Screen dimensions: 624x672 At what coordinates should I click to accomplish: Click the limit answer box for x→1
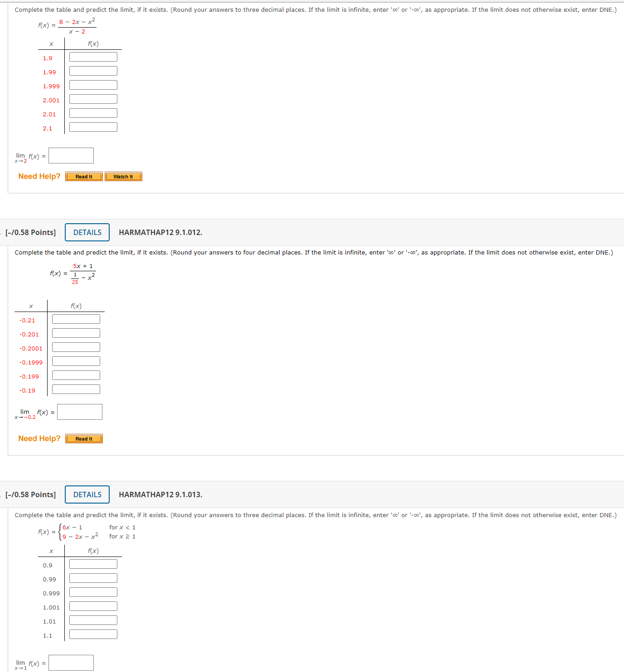pyautogui.click(x=71, y=662)
